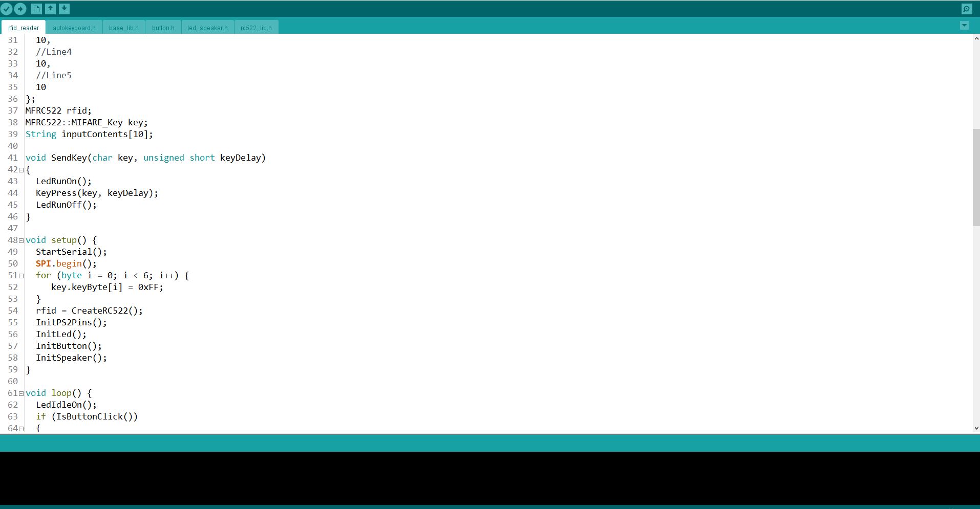Switch to the autokeyboard.h tab
980x509 pixels.
click(x=74, y=28)
